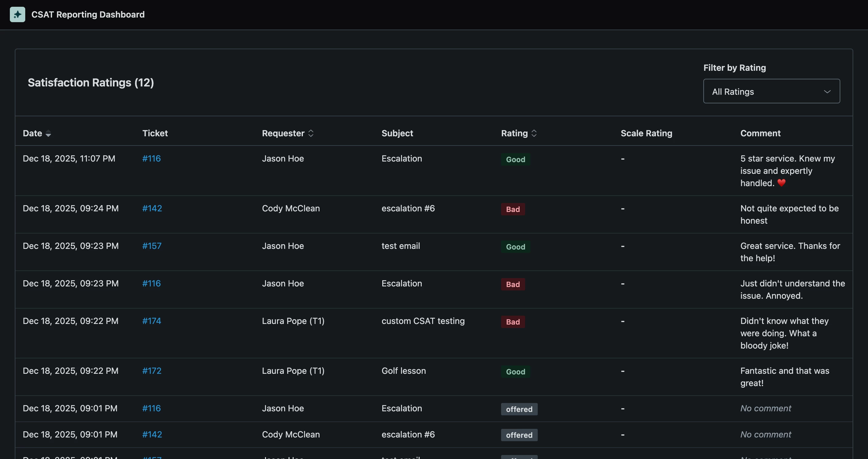Viewport: 868px width, 459px height.
Task: Click Requester column sort icon
Action: (311, 133)
